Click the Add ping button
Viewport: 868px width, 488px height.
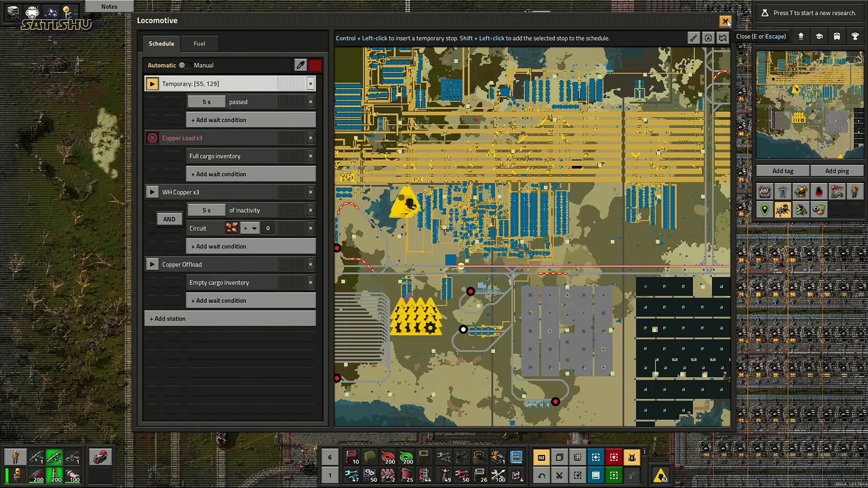[x=837, y=171]
